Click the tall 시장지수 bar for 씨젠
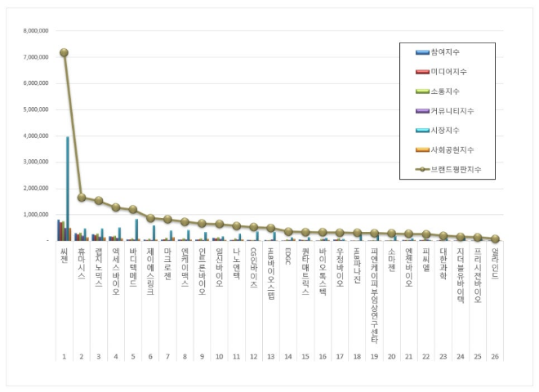This screenshot has width=539, height=392. pyautogui.click(x=68, y=188)
